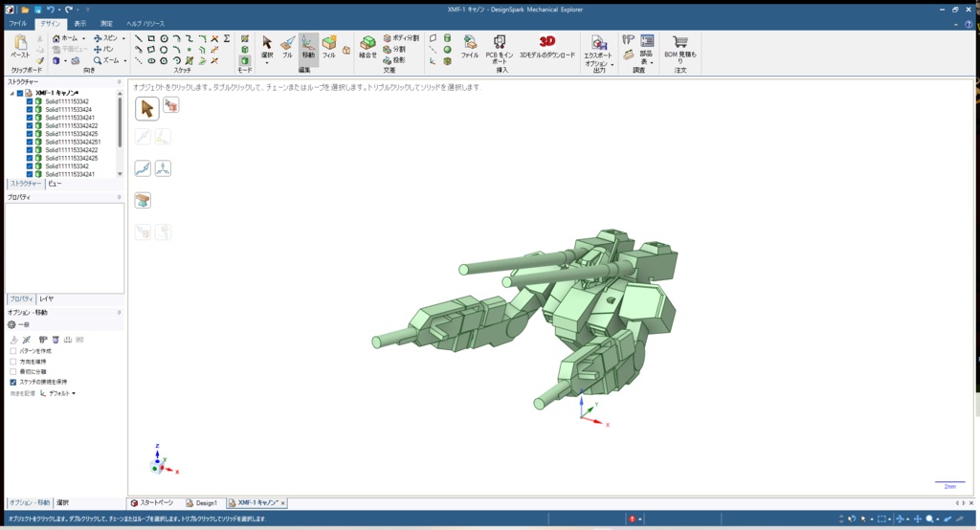Screen dimensions: 980x530
Task: Choose the フィル (Fill) tool
Action: [329, 48]
